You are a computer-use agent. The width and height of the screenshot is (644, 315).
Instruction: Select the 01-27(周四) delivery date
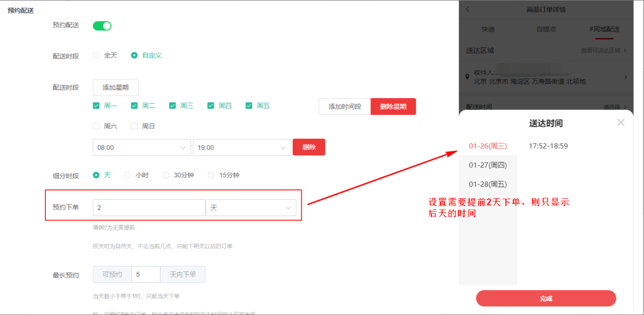click(x=488, y=165)
